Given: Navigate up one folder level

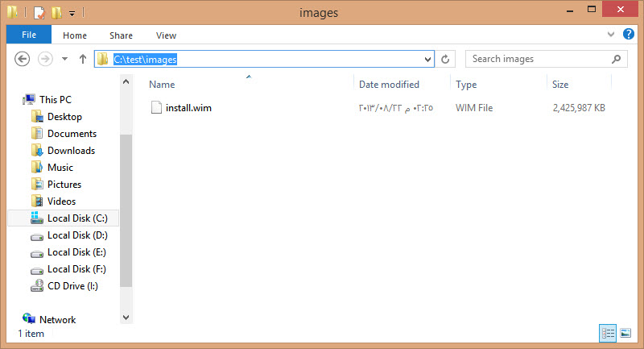Looking at the screenshot, I should pos(82,59).
